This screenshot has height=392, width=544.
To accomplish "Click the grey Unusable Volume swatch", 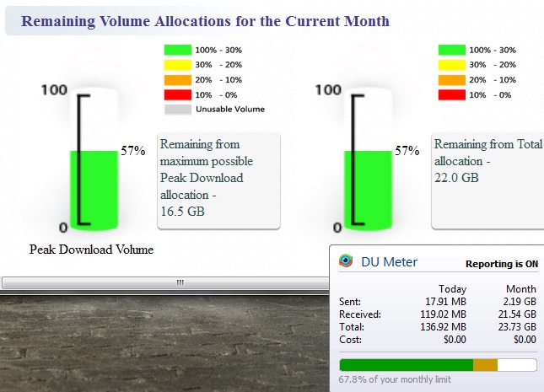I will 178,110.
